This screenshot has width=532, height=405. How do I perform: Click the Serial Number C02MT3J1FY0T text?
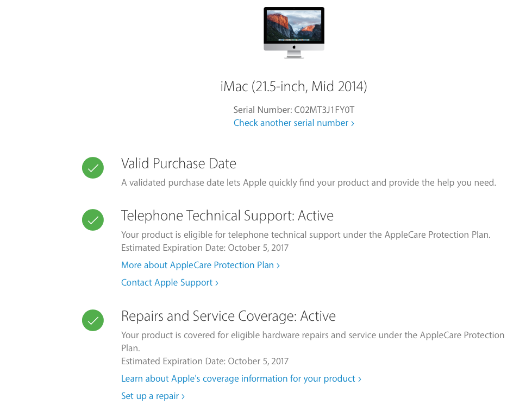point(294,110)
